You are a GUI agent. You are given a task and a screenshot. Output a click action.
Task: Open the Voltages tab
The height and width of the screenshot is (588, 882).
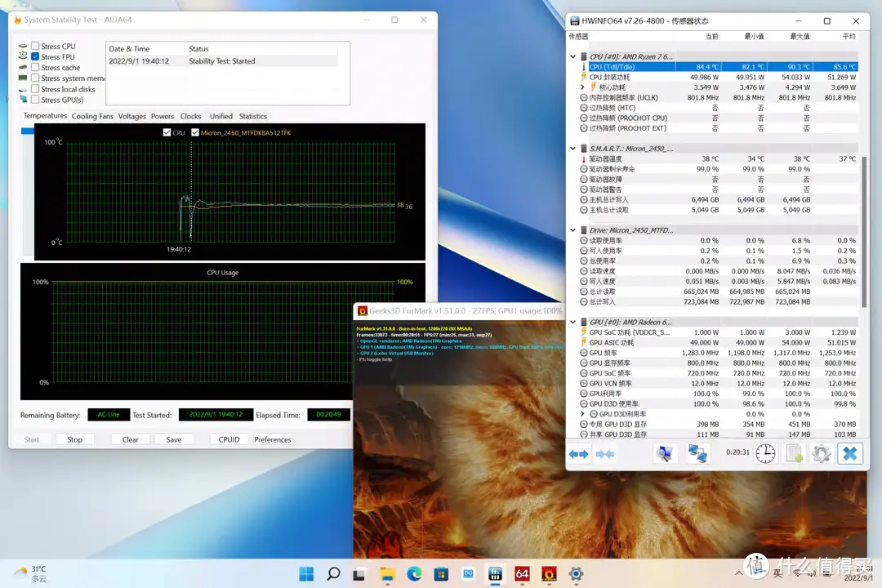132,117
